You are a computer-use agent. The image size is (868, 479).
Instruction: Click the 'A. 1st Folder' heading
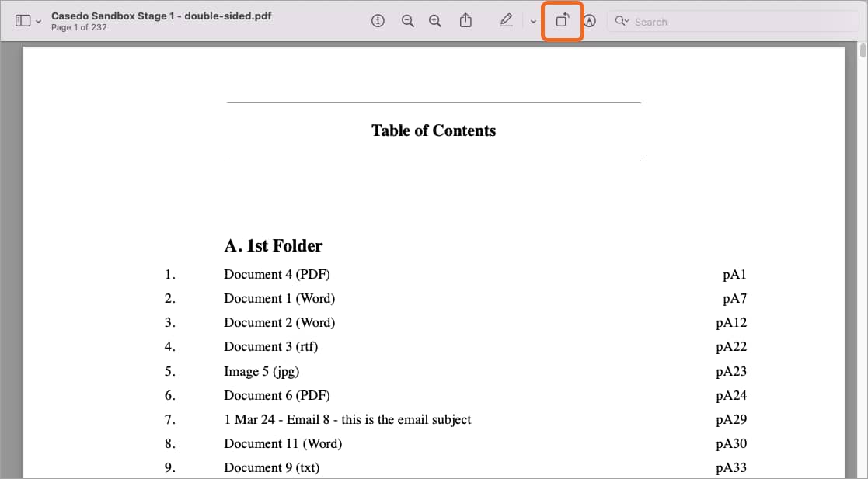coord(274,245)
